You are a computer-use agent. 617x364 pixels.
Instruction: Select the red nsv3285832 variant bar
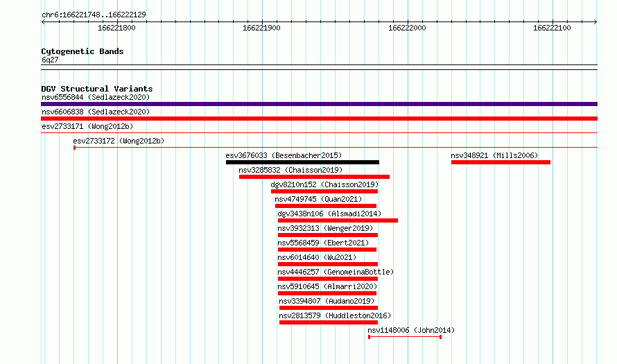pos(315,177)
